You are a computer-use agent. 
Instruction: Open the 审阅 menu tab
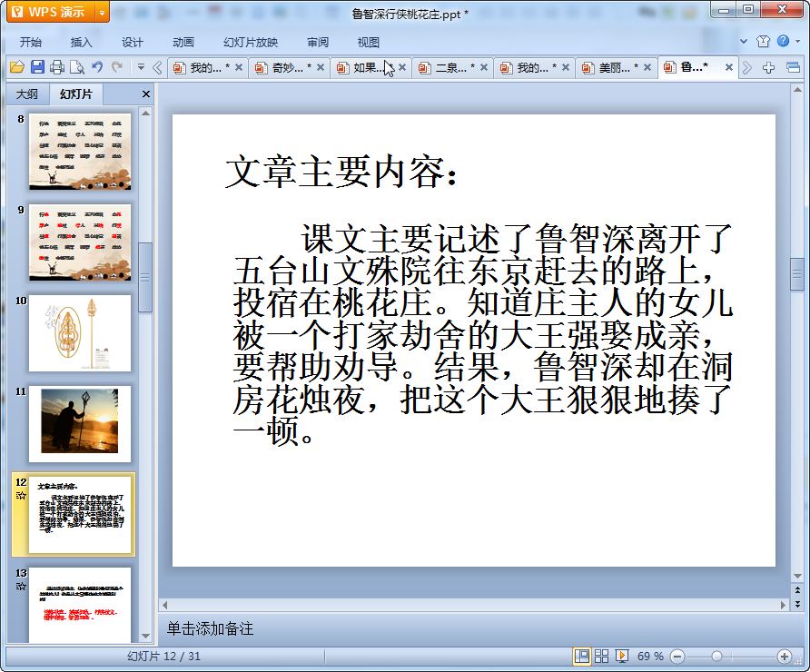coord(318,43)
